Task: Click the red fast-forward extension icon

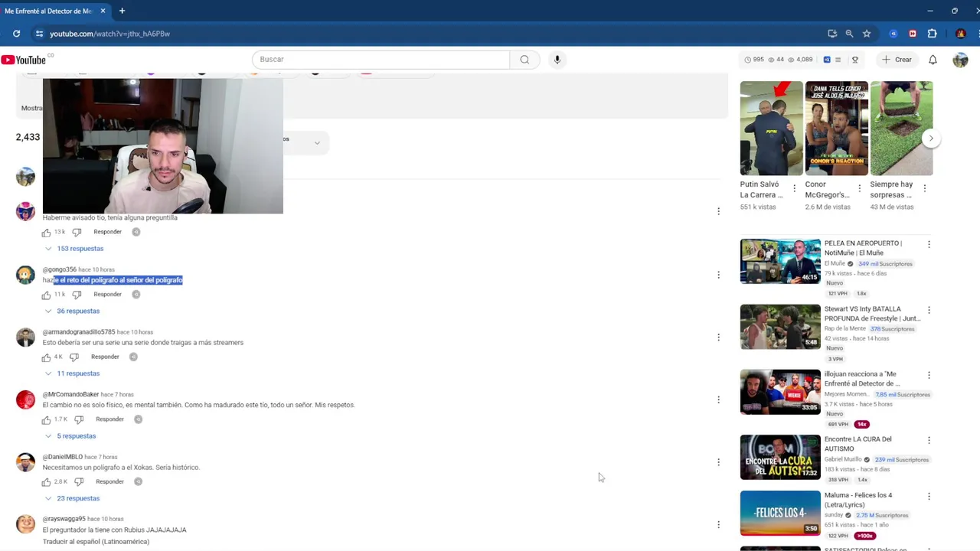Action: [x=913, y=34]
